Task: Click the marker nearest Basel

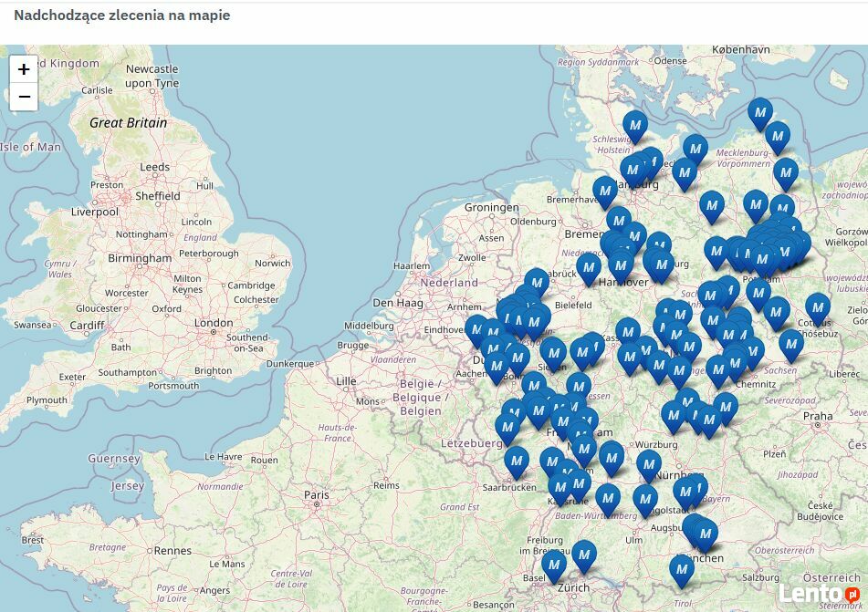Action: click(554, 565)
